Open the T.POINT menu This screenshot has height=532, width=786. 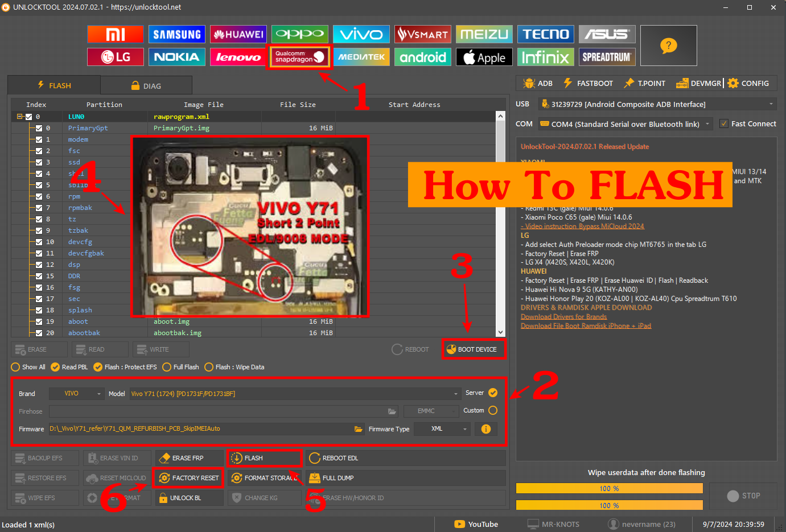[x=644, y=83]
